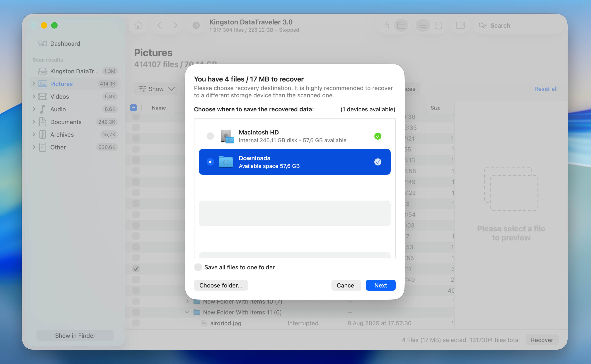591x364 pixels.
Task: Click the Videos film strip icon
Action: (43, 96)
